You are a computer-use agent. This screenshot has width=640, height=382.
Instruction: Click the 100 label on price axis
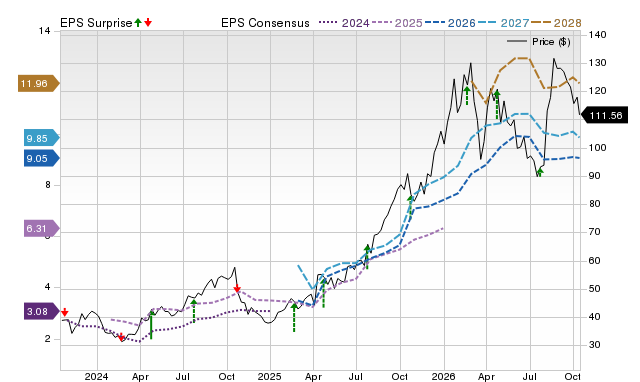click(598, 148)
